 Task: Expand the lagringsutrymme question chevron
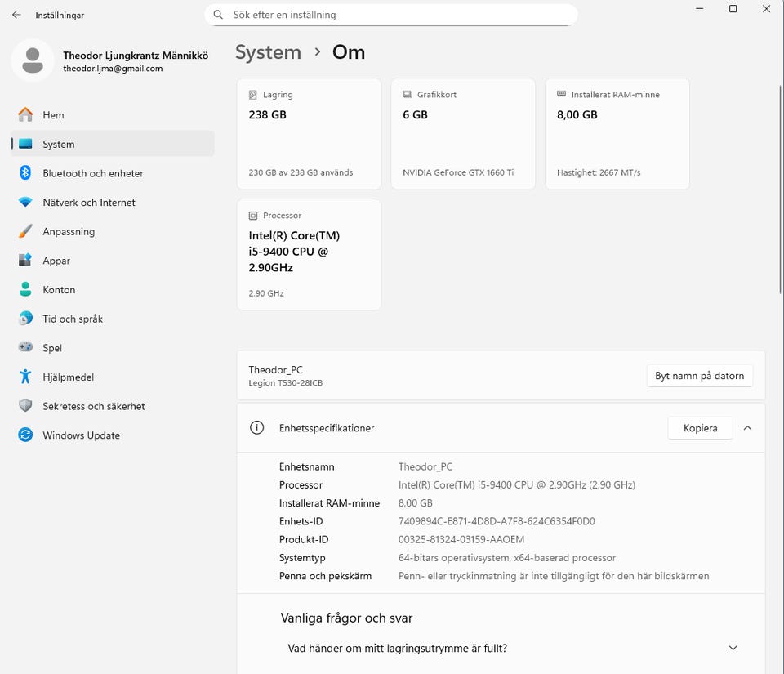coord(733,649)
